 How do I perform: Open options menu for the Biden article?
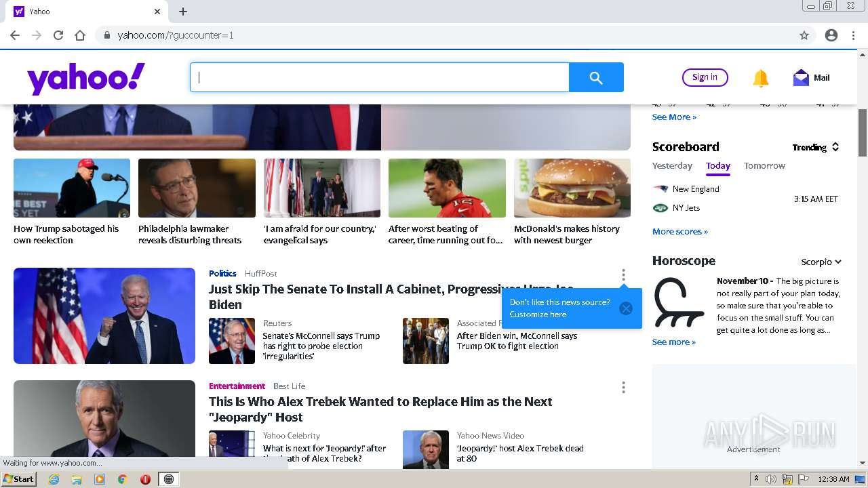623,275
